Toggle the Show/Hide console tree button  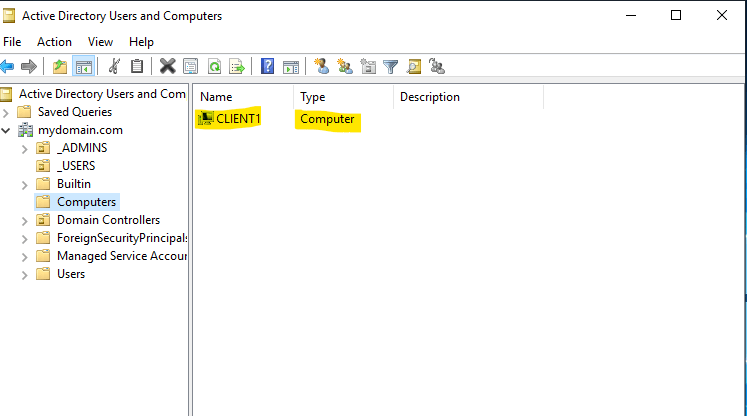(84, 67)
